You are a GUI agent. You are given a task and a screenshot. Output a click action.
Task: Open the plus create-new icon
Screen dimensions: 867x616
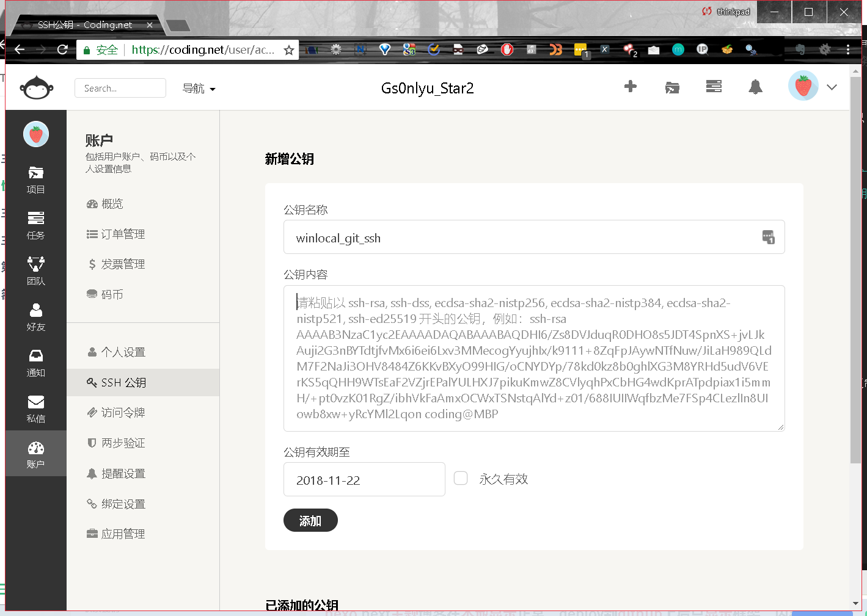(630, 87)
